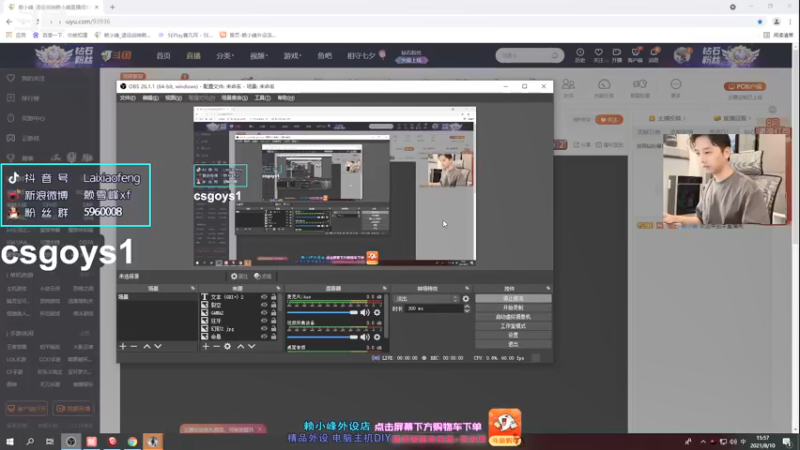Adjust the first mixer channel volume slider

[322, 312]
